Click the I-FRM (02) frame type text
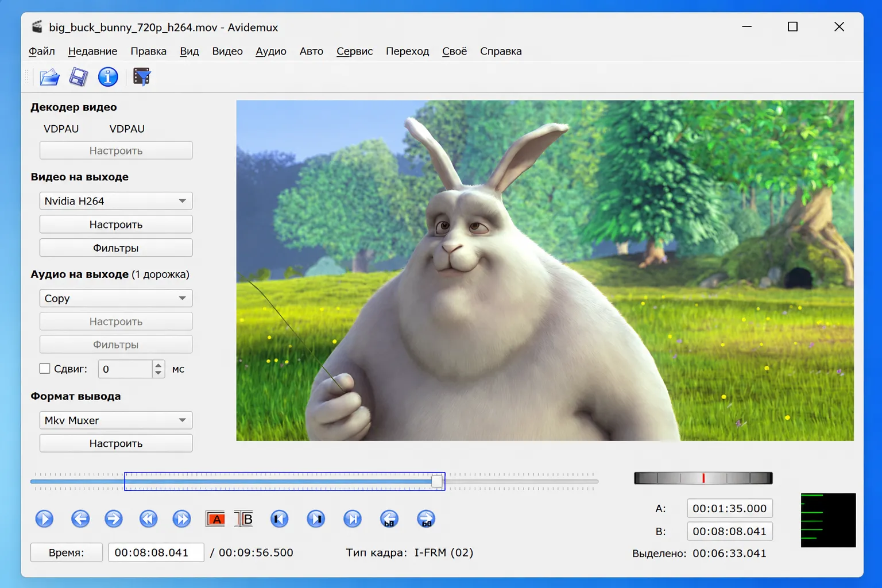 [444, 552]
